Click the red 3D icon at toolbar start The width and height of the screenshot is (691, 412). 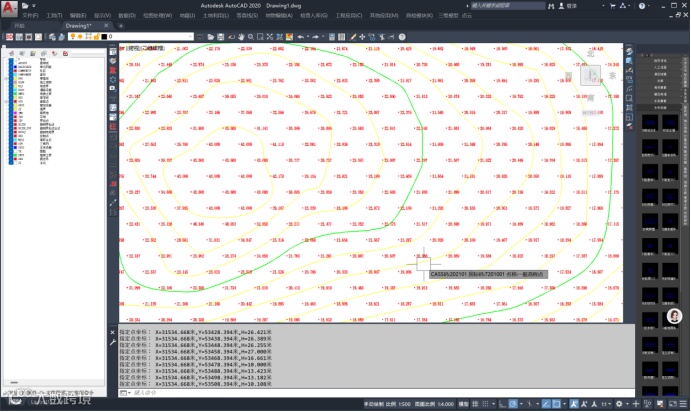(9, 37)
